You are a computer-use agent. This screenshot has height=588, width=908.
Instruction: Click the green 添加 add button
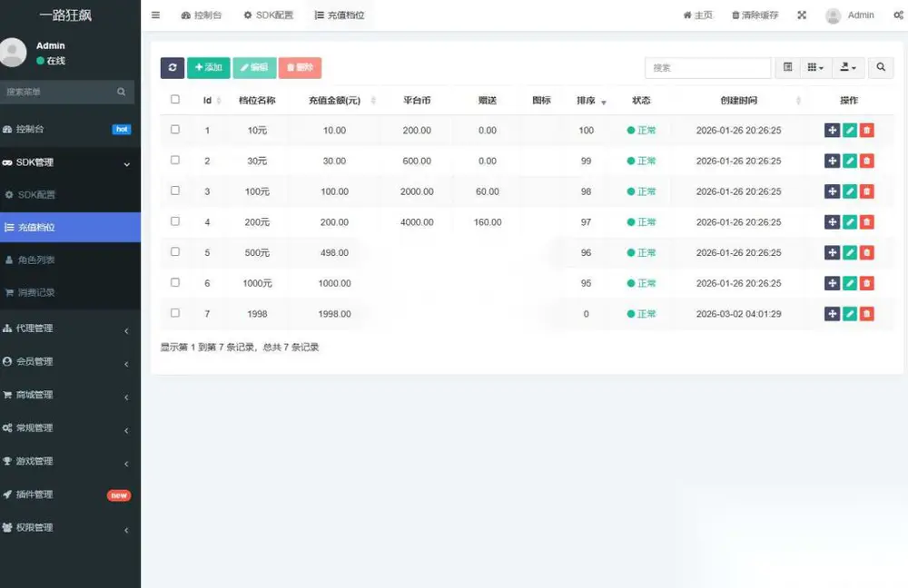point(209,68)
